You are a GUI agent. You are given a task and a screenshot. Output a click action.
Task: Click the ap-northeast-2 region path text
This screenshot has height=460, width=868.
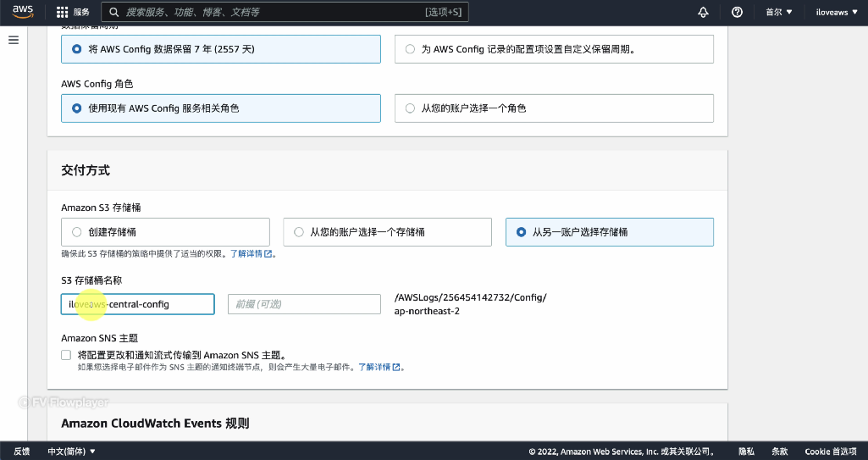427,311
